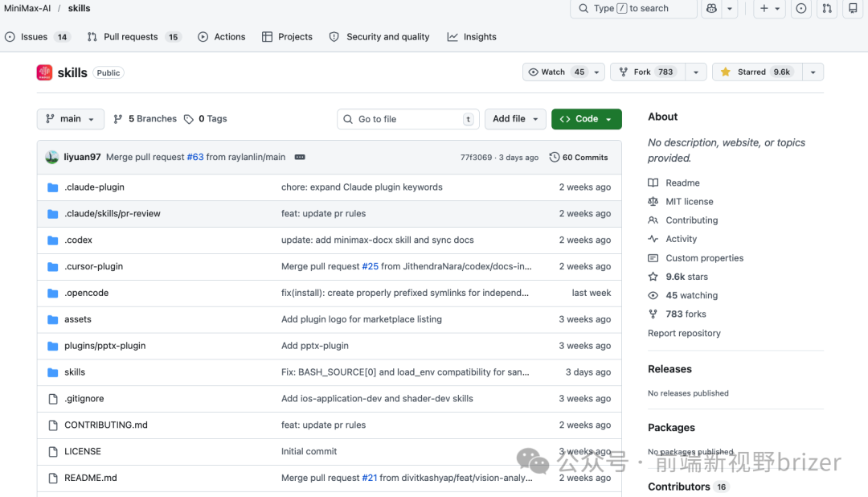868x497 pixels.
Task: Open pull requests icon in top bar
Action: [x=827, y=8]
